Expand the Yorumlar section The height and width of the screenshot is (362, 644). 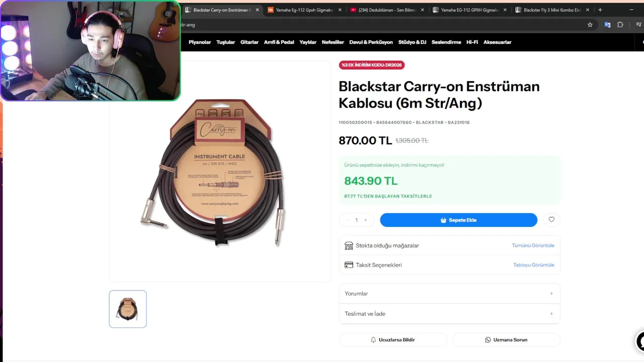click(x=449, y=294)
